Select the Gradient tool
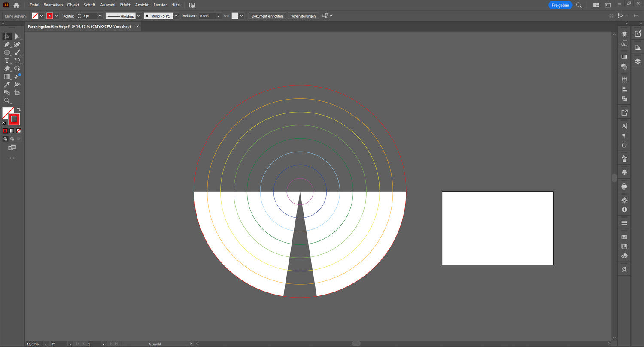644x347 pixels. (x=7, y=76)
